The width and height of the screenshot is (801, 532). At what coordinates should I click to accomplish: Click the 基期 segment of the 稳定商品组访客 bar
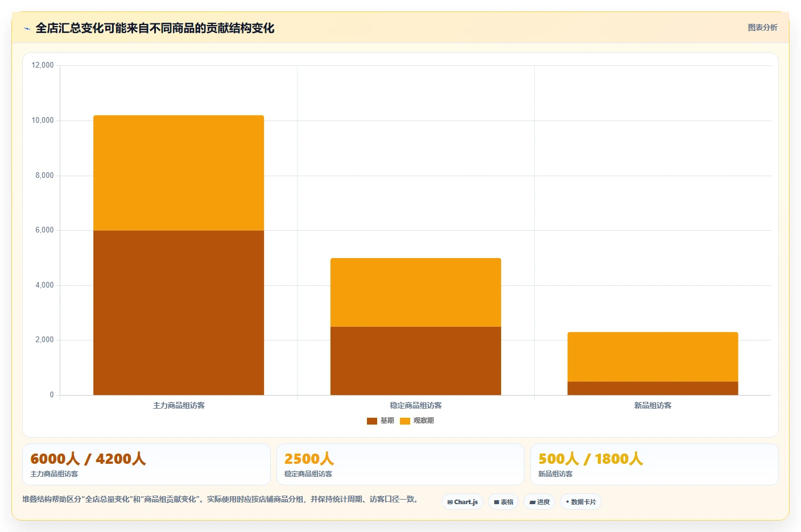(416, 361)
